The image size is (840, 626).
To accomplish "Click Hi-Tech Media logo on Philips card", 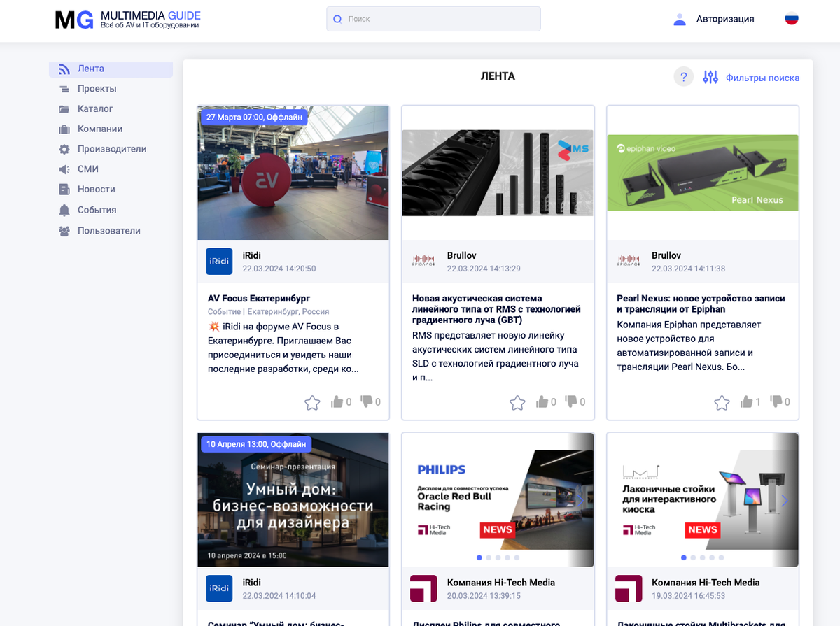I will [x=423, y=588].
